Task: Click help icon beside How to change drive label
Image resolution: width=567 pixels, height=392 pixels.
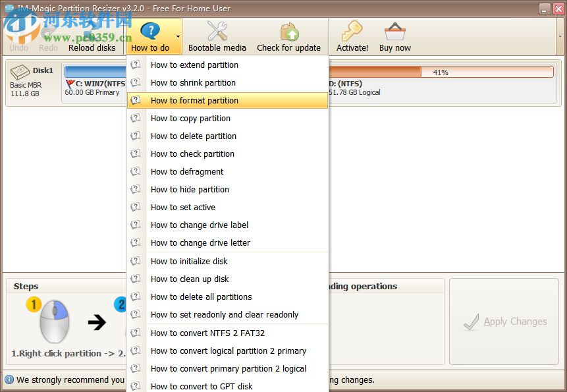Action: (136, 224)
